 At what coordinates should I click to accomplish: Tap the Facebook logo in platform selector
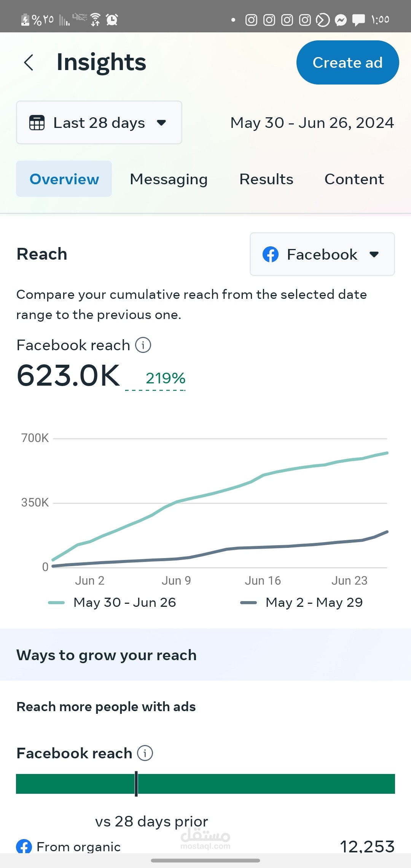[x=271, y=254]
